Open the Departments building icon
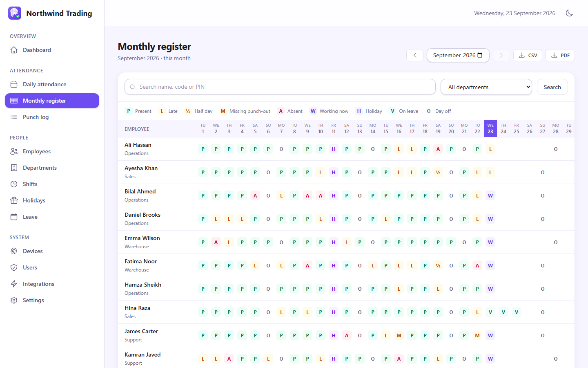The width and height of the screenshot is (588, 368). [x=14, y=168]
